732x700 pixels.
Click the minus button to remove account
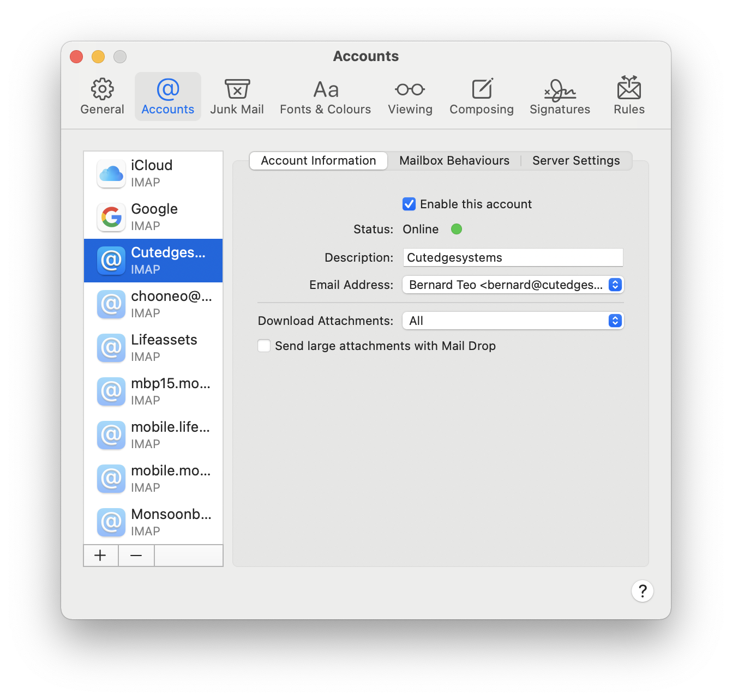[x=136, y=556]
